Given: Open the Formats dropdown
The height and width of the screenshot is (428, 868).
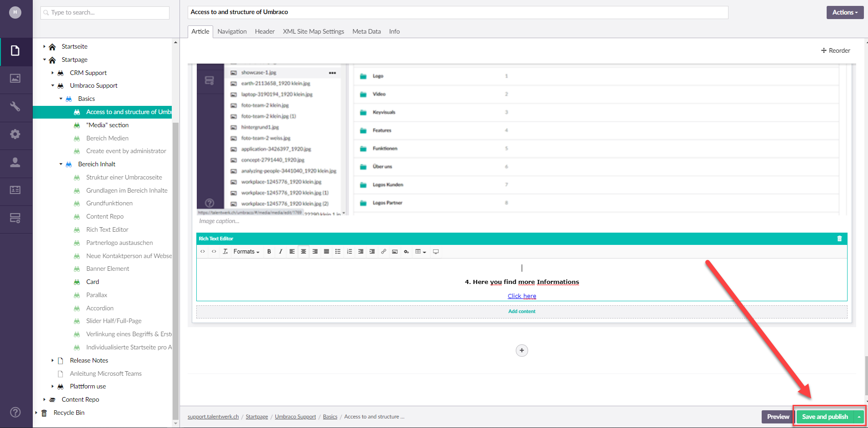Looking at the screenshot, I should click(x=246, y=252).
